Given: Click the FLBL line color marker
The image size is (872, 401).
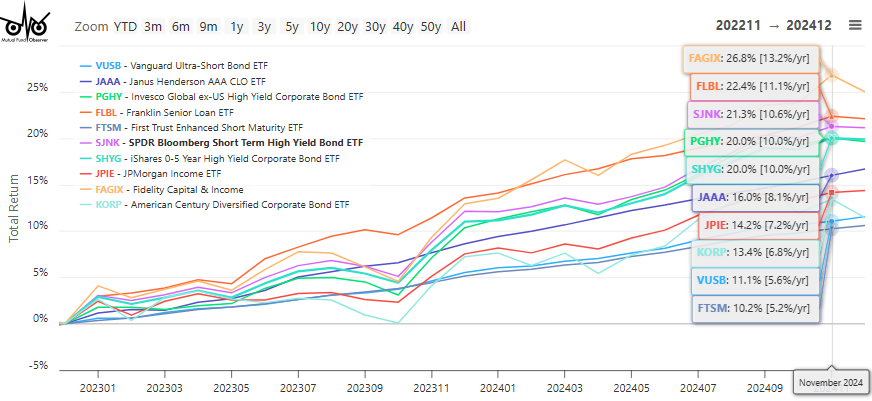Looking at the screenshot, I should pyautogui.click(x=85, y=113).
